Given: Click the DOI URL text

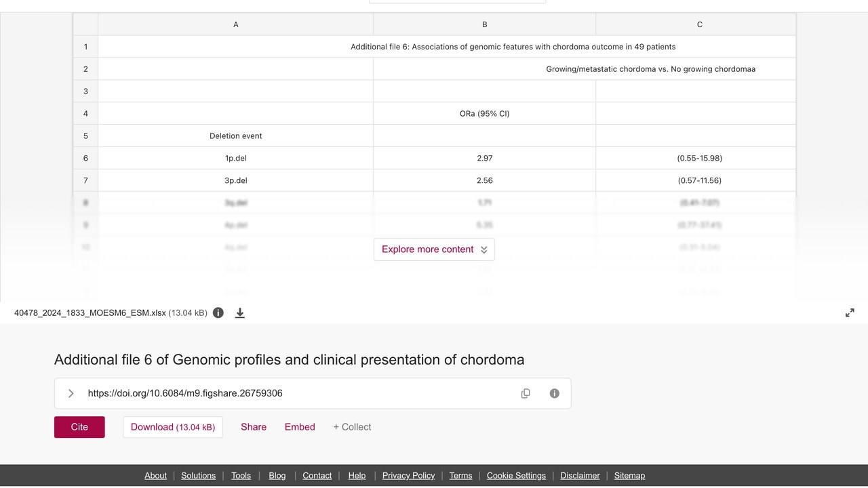Looking at the screenshot, I should pos(185,393).
